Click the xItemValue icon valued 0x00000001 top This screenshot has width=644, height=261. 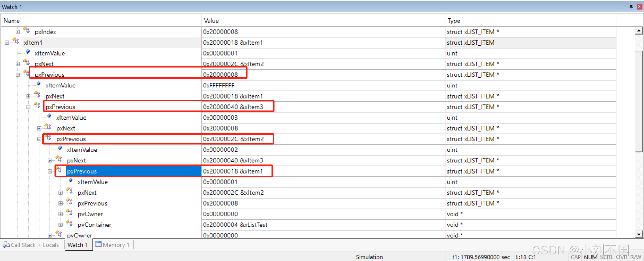pos(28,52)
